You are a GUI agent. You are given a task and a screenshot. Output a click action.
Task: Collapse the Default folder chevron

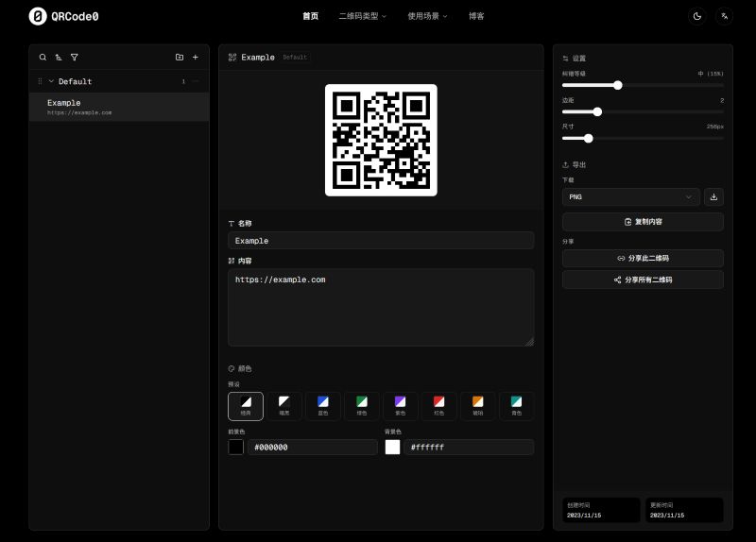(x=51, y=81)
